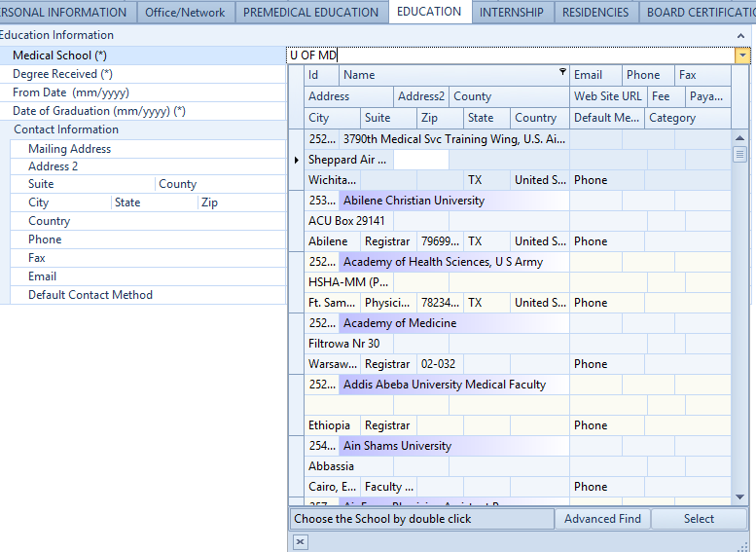Click the Default Me... column header
This screenshot has height=552, width=756.
(607, 118)
